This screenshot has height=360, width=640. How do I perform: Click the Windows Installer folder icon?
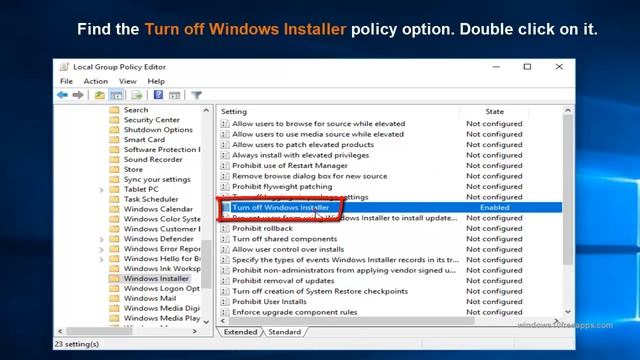click(115, 278)
